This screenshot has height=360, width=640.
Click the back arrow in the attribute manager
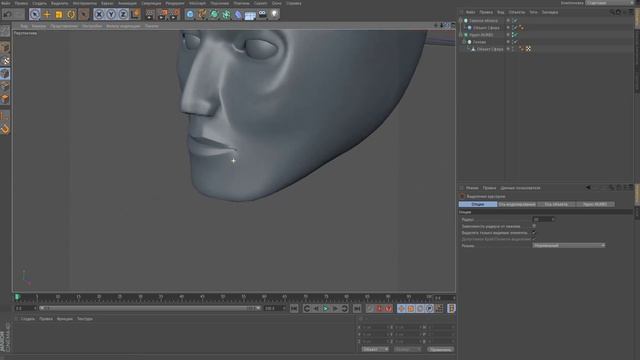click(588, 188)
